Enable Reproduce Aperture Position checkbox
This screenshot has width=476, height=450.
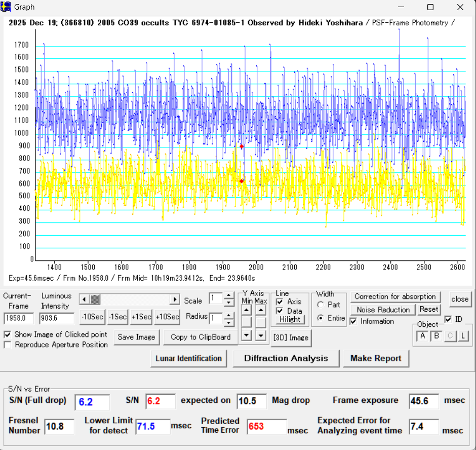click(x=8, y=345)
